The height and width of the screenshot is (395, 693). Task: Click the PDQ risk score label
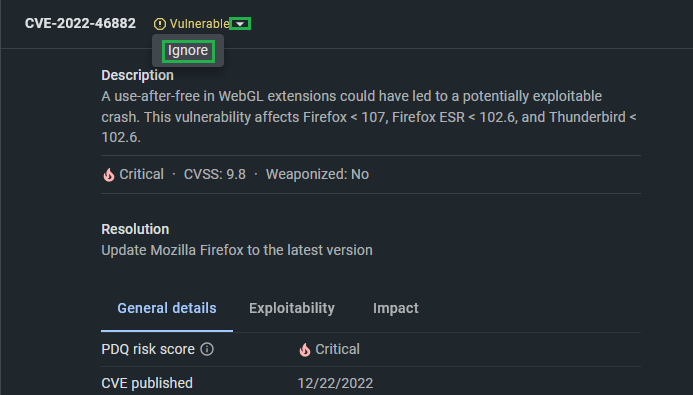pos(148,349)
